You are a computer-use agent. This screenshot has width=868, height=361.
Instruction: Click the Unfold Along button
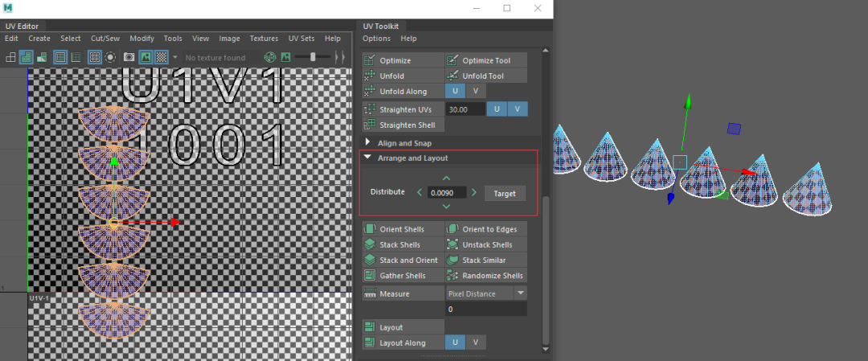click(403, 92)
